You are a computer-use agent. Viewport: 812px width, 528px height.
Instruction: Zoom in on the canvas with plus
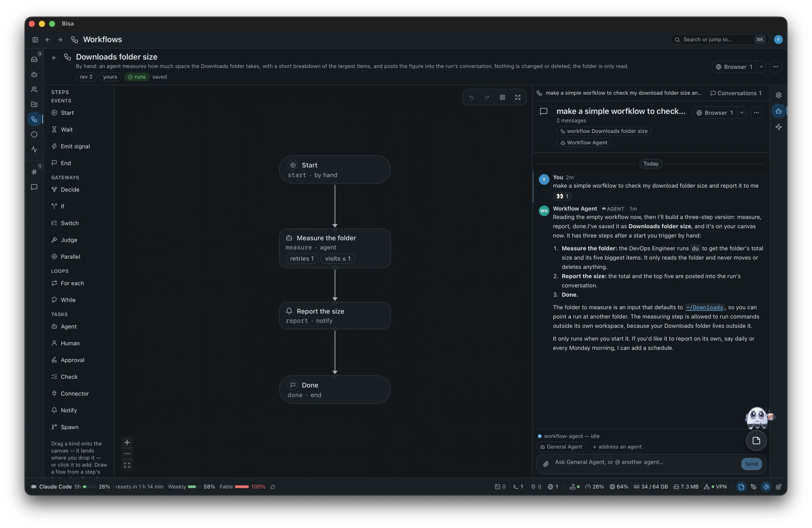(127, 442)
